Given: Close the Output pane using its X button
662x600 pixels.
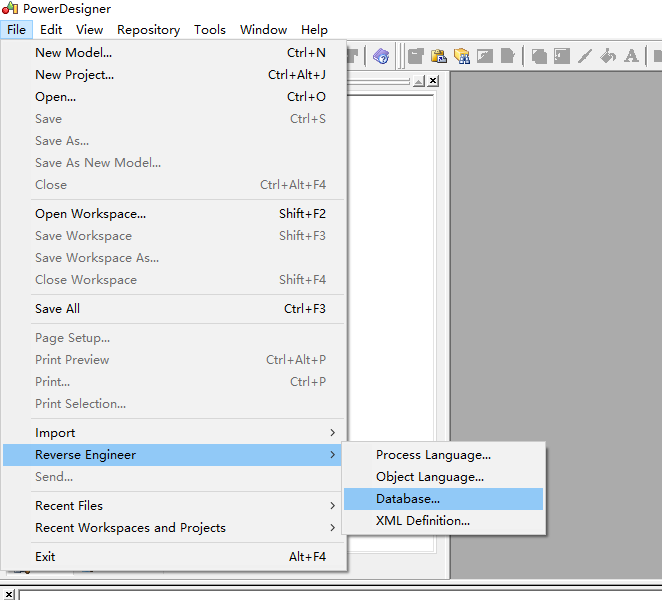Looking at the screenshot, I should (9, 595).
